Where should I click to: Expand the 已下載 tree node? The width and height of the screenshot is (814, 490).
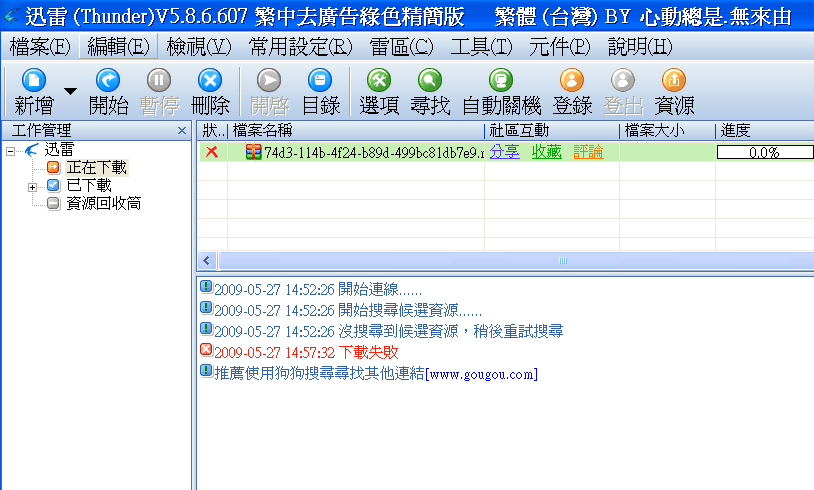click(x=32, y=187)
